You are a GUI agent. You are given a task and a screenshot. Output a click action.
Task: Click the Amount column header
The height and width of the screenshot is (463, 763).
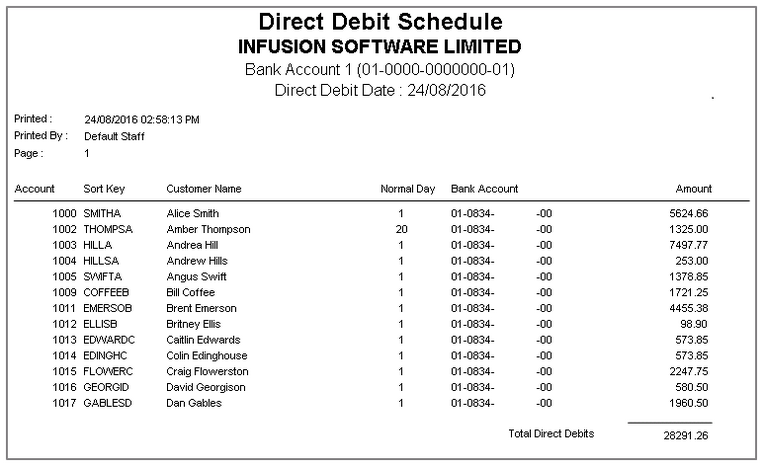[693, 189]
